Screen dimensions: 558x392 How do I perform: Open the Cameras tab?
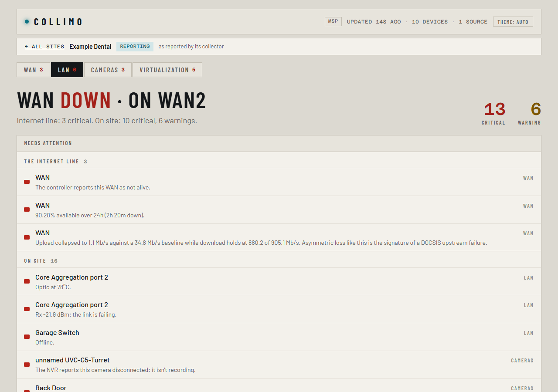(x=108, y=70)
